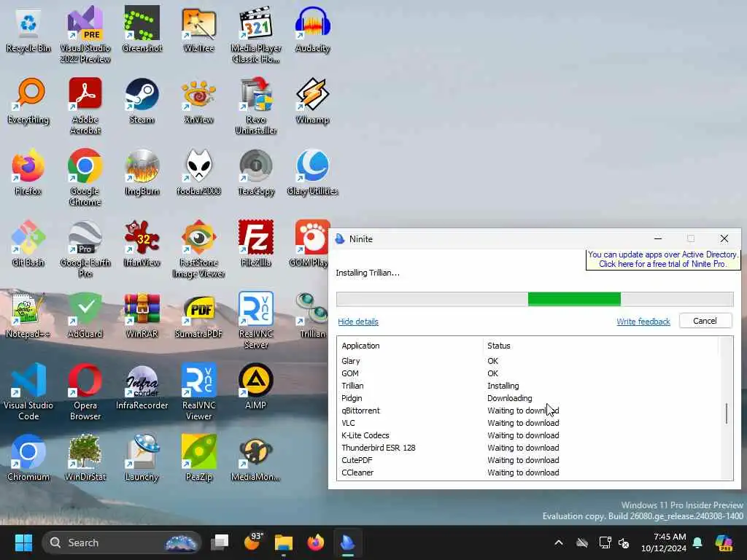This screenshot has height=560, width=747.
Task: Show hidden system tray icons
Action: [559, 542]
